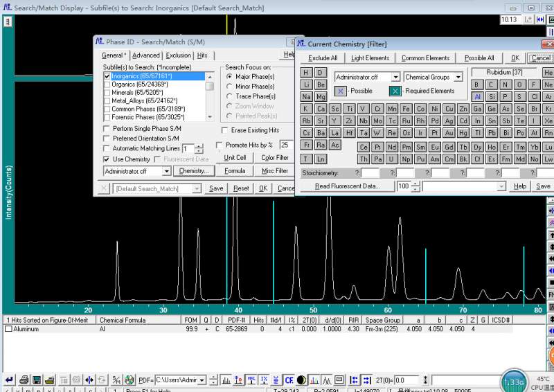Click the printer icon in bottom toolbar
This screenshot has width=554, height=392.
(x=24, y=380)
